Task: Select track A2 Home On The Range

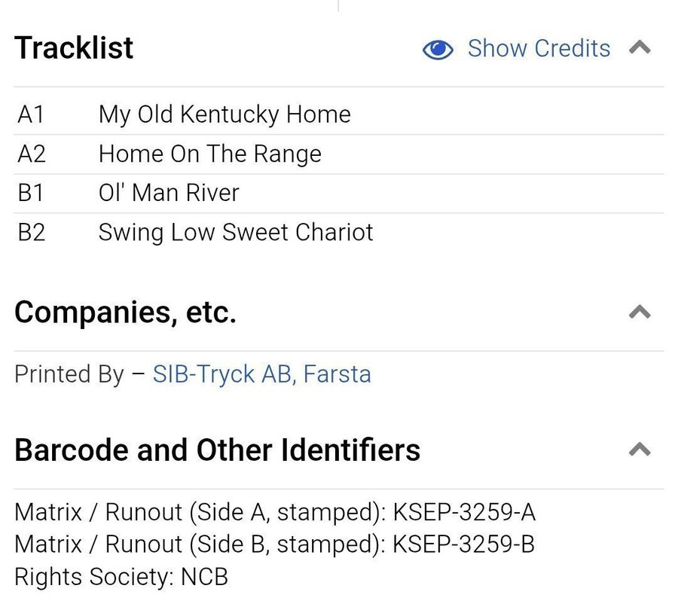Action: pyautogui.click(x=209, y=154)
